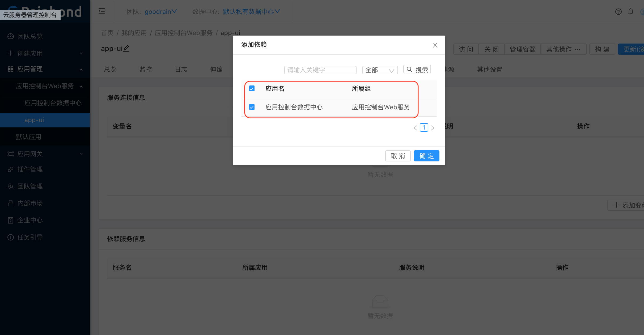This screenshot has width=644, height=335.
Task: Click the 应用网关 gateway icon
Action: pos(11,154)
